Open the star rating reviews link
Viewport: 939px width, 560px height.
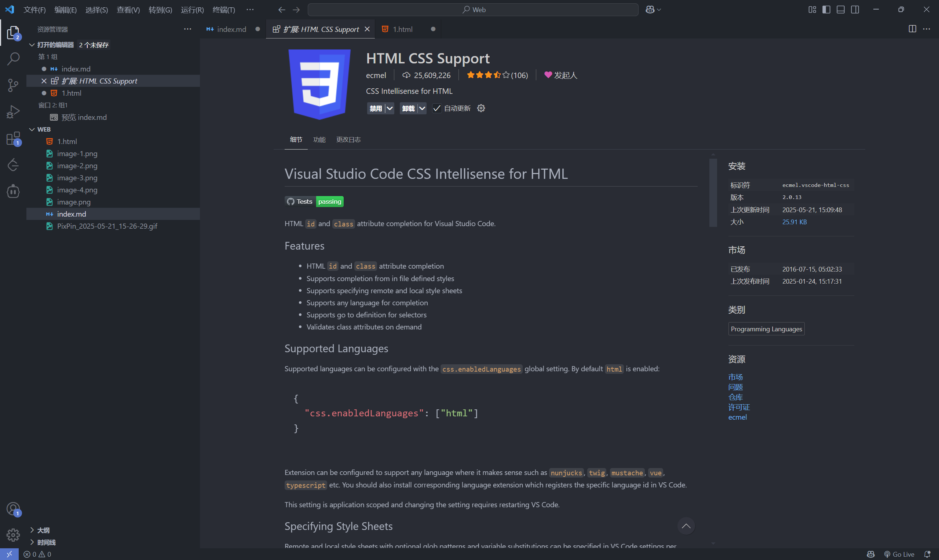[497, 75]
